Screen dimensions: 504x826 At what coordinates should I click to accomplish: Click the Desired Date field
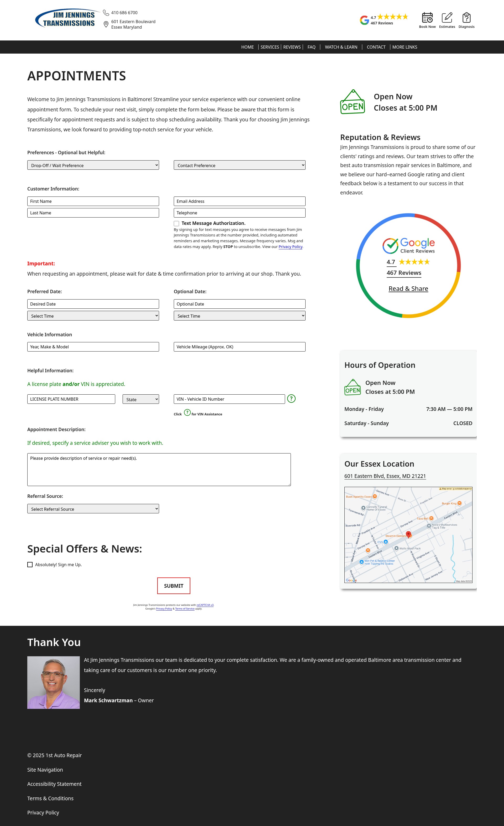(x=93, y=304)
